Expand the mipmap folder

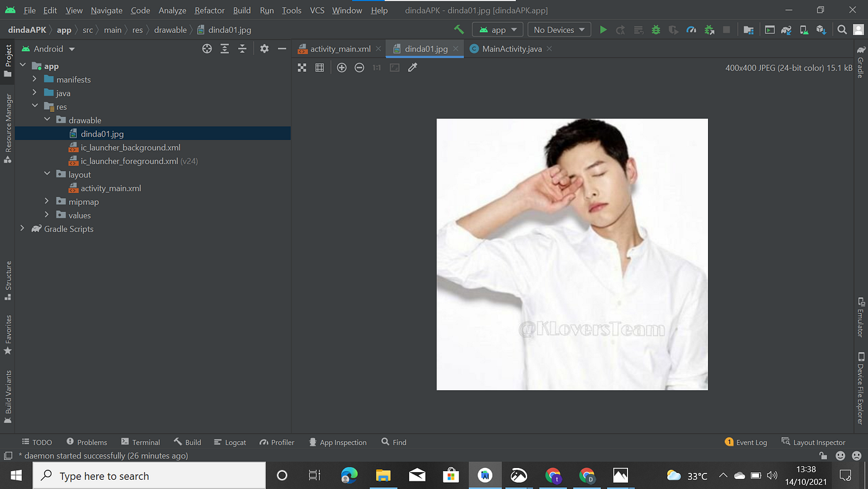click(x=46, y=201)
